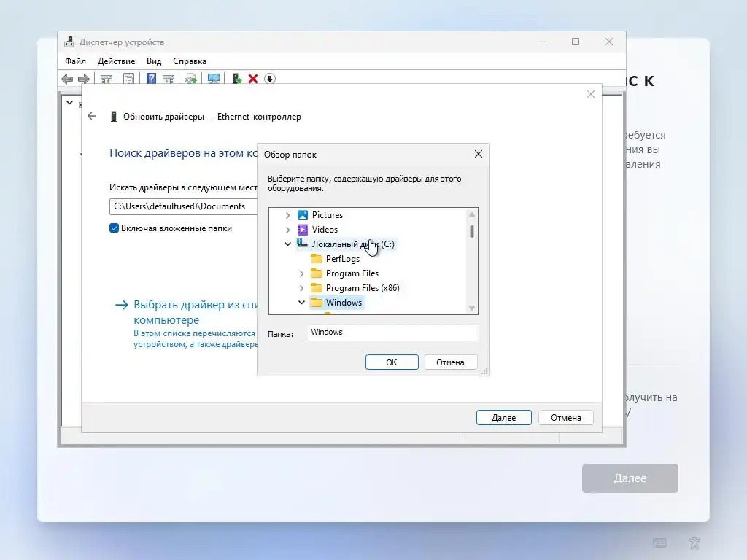Click the grey 'Далее' button in setup window

630,478
